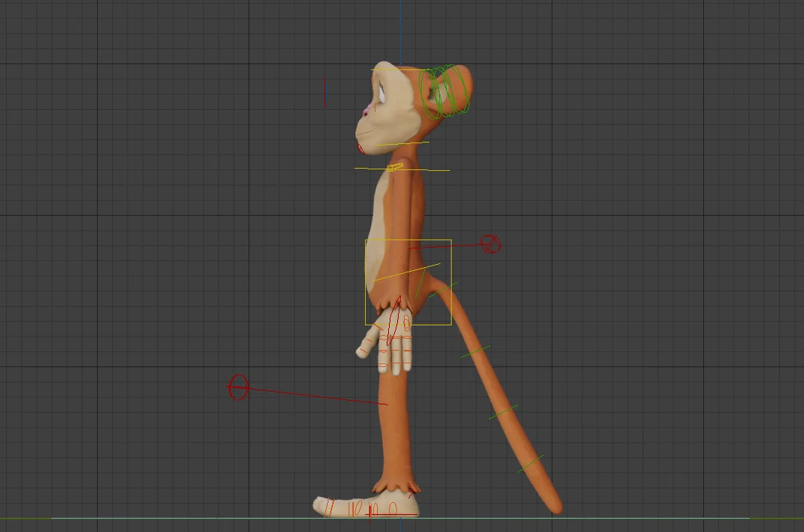Screen dimensions: 804x532
Task: Click the green tick control on upper tail
Action: coord(475,351)
